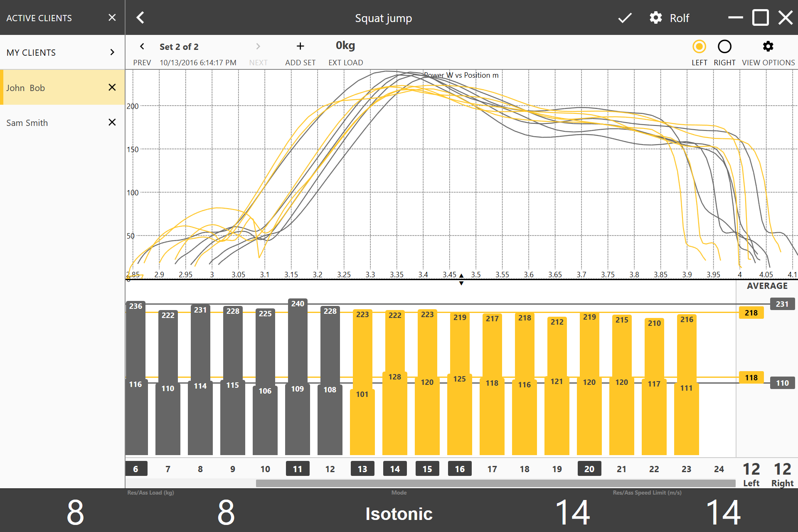Select the 240 bar of rep 11
The image size is (798, 532).
coord(298,341)
